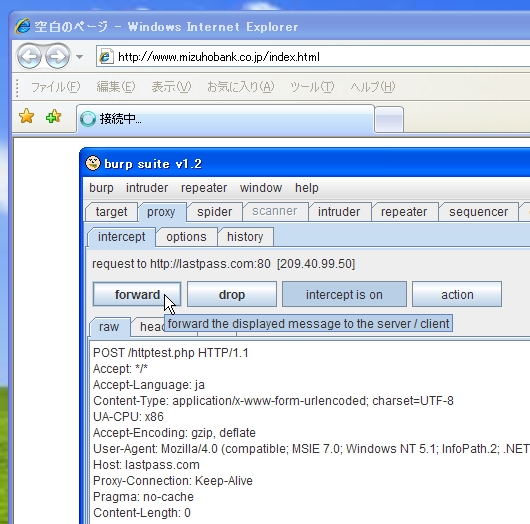Open the ファイル(F) menu
This screenshot has width=530, height=524.
click(55, 87)
